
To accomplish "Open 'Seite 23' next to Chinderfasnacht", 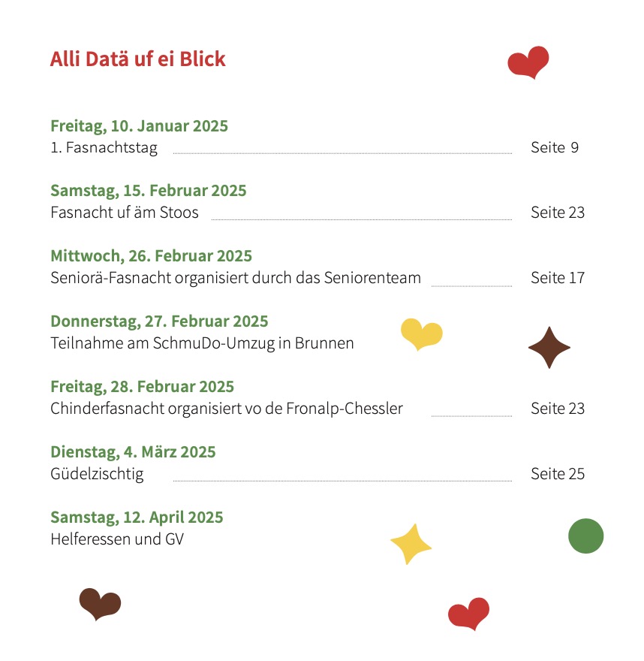I will coord(558,409).
